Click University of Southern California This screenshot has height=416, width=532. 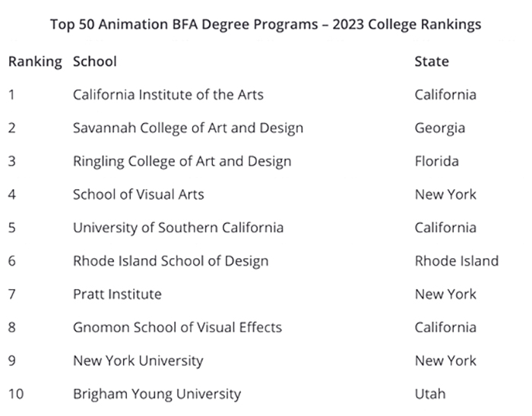tap(178, 228)
